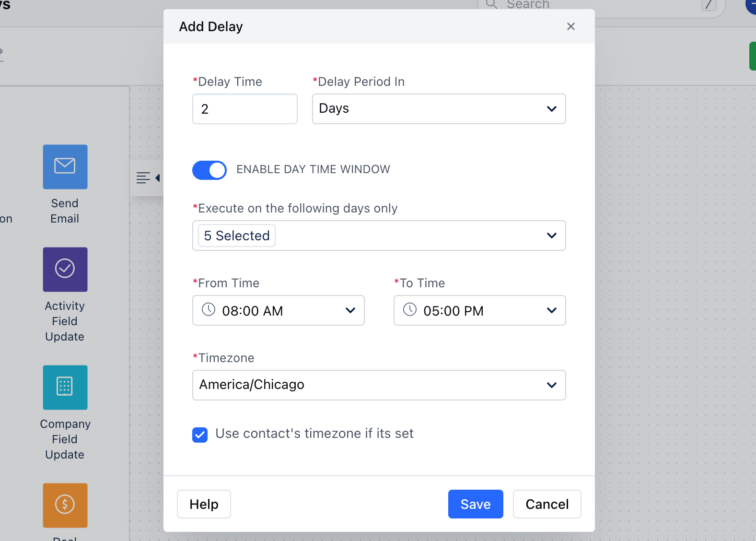Disable the Enable Day Time Window toggle
Screen dimensions: 756x541
(x=209, y=170)
